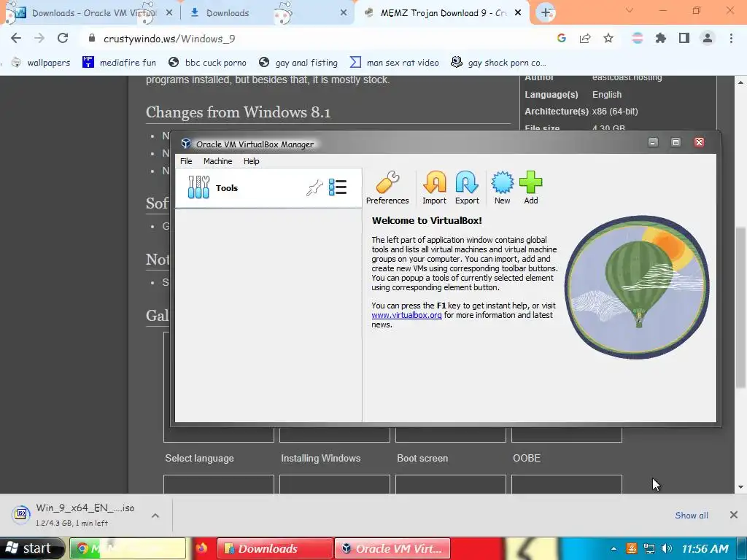The height and width of the screenshot is (560, 747).
Task: Open Chrome profile avatar
Action: (708, 38)
